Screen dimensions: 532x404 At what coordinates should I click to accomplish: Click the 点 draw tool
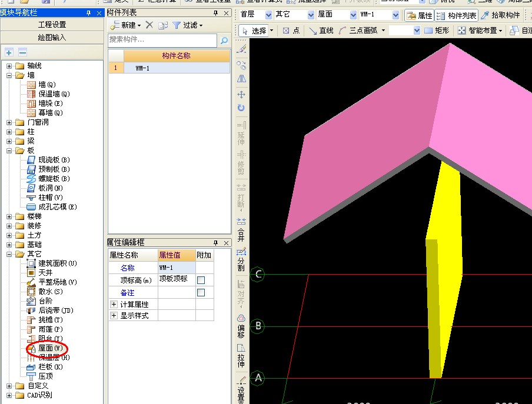click(x=291, y=31)
